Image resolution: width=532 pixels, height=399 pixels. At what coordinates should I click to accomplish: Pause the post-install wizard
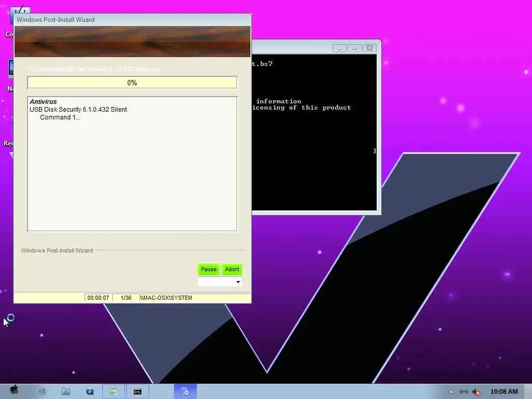click(x=209, y=270)
